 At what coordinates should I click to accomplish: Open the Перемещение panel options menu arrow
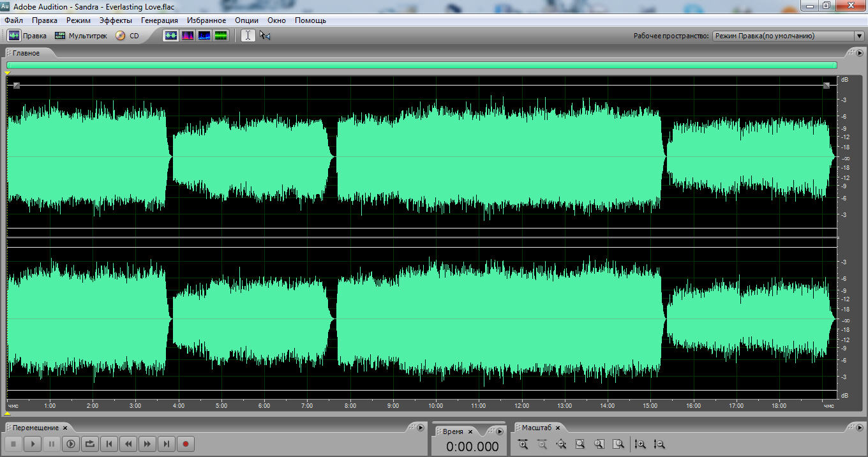click(x=419, y=428)
